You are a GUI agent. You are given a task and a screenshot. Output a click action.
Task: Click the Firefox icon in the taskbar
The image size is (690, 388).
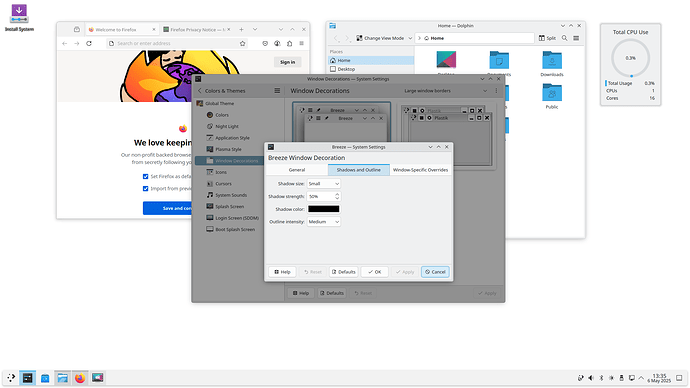click(80, 378)
